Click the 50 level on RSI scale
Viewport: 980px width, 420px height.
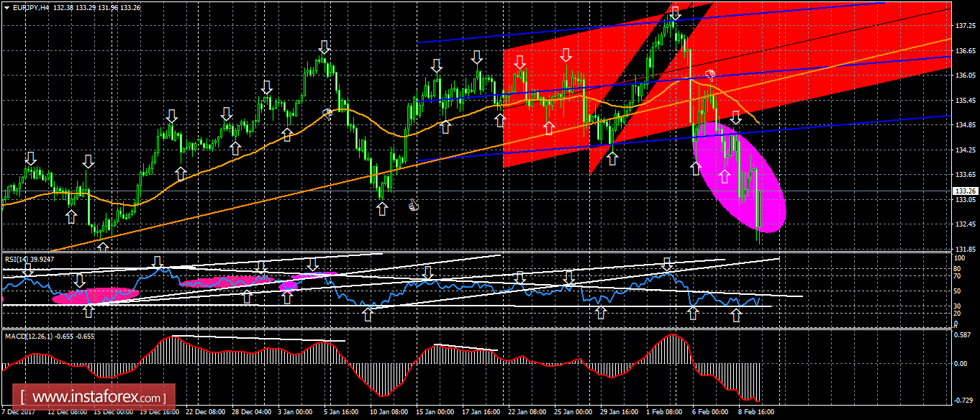pyautogui.click(x=958, y=291)
